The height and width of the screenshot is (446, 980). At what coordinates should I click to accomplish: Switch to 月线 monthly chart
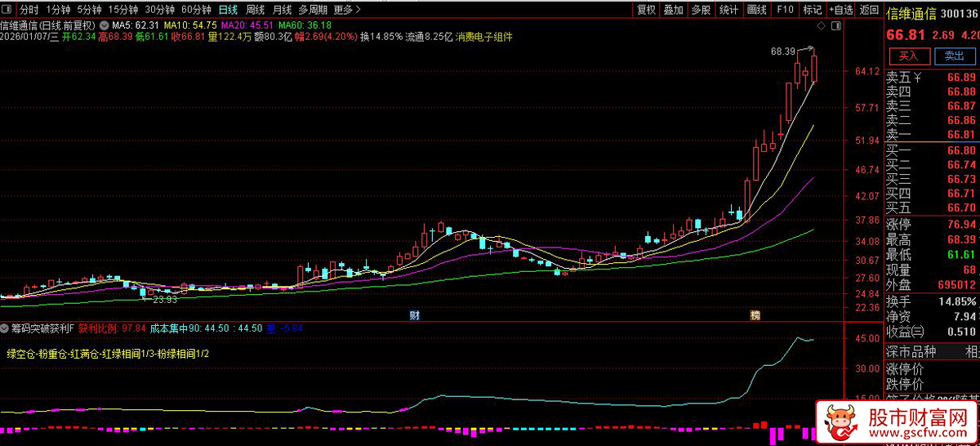click(x=282, y=10)
